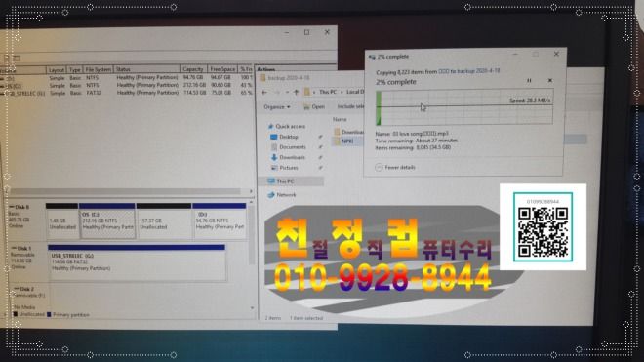Sort volumes by File System column
The image size is (644, 362).
click(x=98, y=70)
